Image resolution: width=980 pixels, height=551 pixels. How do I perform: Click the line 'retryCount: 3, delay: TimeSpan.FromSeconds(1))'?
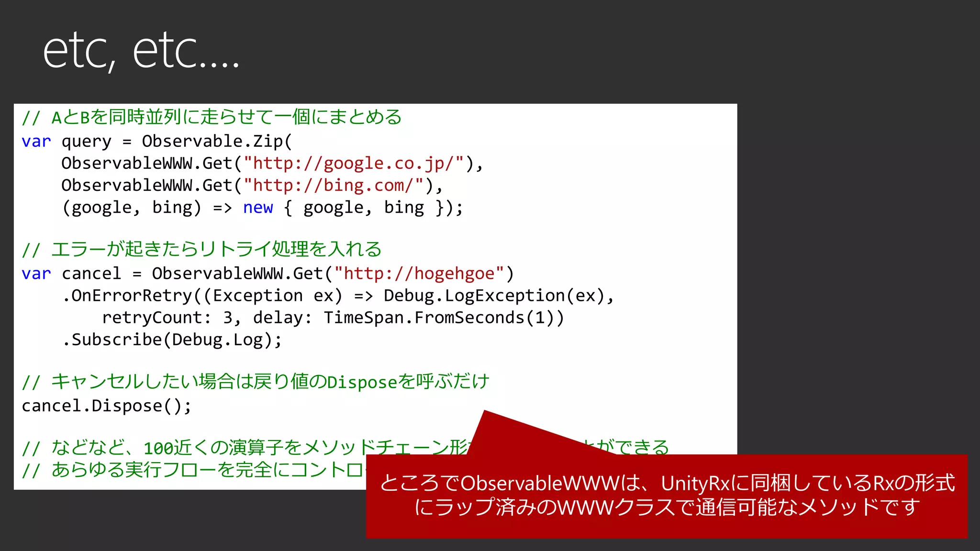(334, 318)
